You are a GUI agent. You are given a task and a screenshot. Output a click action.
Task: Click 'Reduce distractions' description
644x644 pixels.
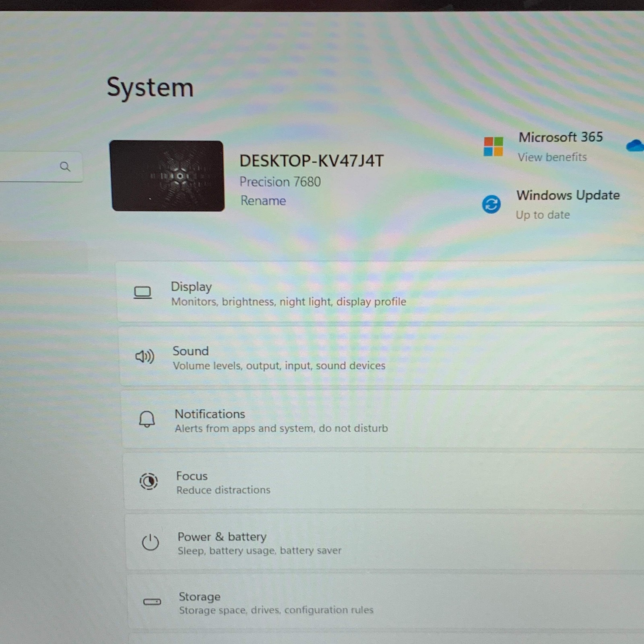pyautogui.click(x=223, y=490)
